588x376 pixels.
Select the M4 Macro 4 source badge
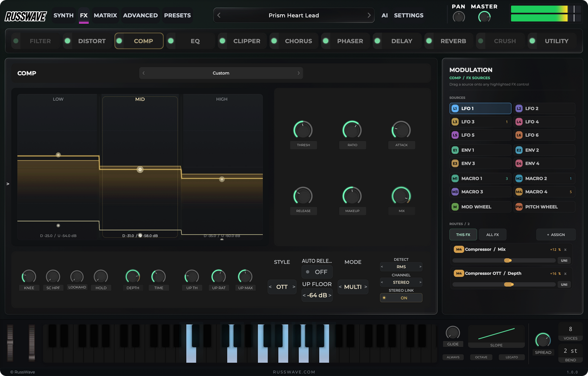point(519,192)
